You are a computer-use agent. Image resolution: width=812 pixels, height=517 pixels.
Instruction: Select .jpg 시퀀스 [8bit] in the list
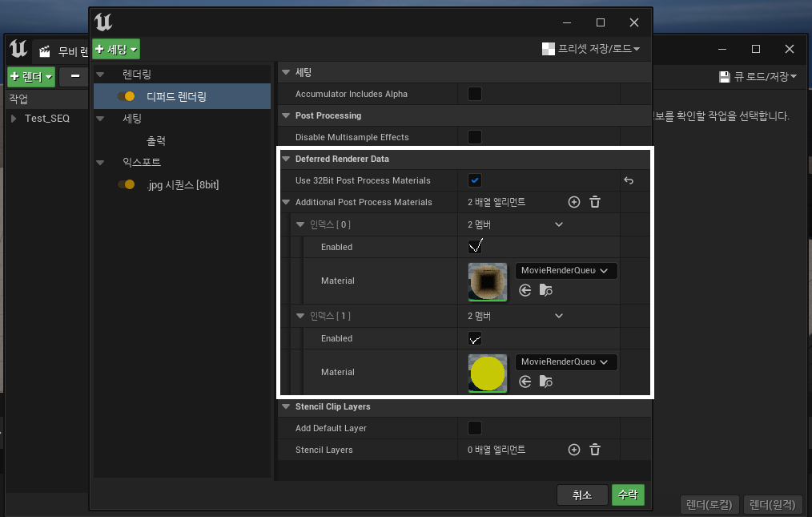183,185
